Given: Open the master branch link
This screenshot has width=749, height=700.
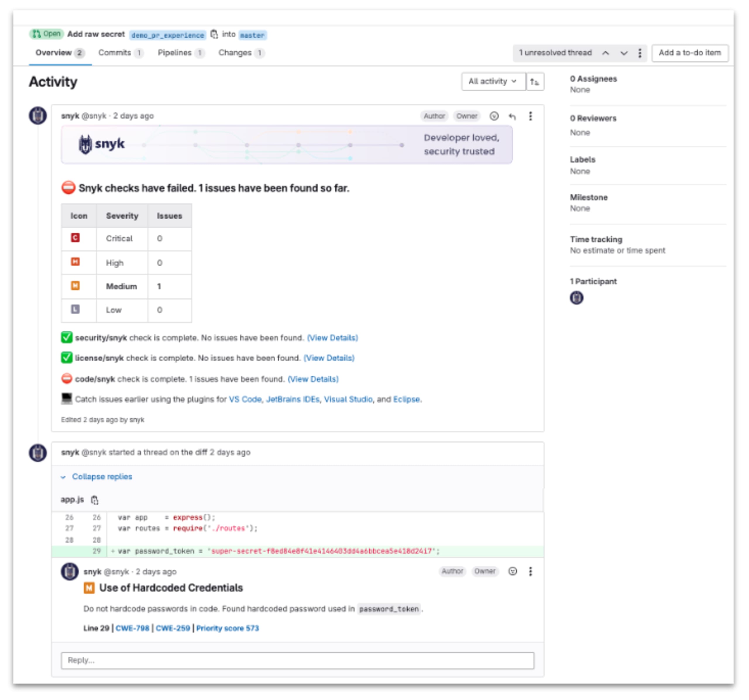Looking at the screenshot, I should click(252, 35).
